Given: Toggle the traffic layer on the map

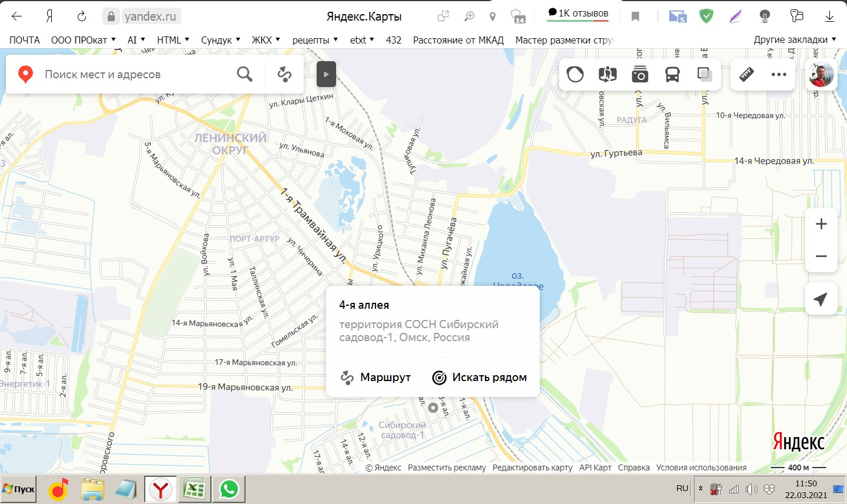Looking at the screenshot, I should 575,75.
